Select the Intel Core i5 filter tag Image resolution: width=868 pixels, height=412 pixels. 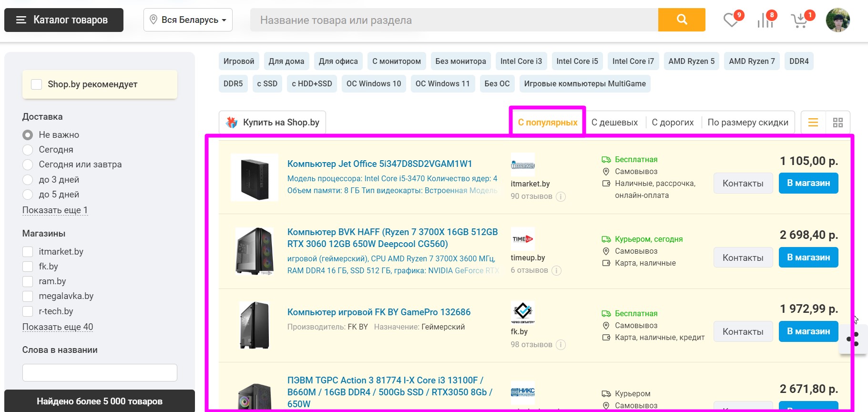coord(577,61)
